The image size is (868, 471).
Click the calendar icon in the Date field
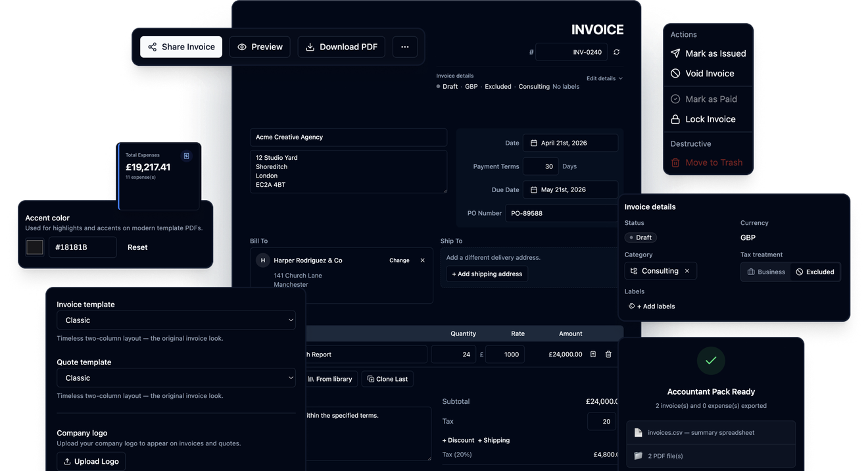coord(534,143)
